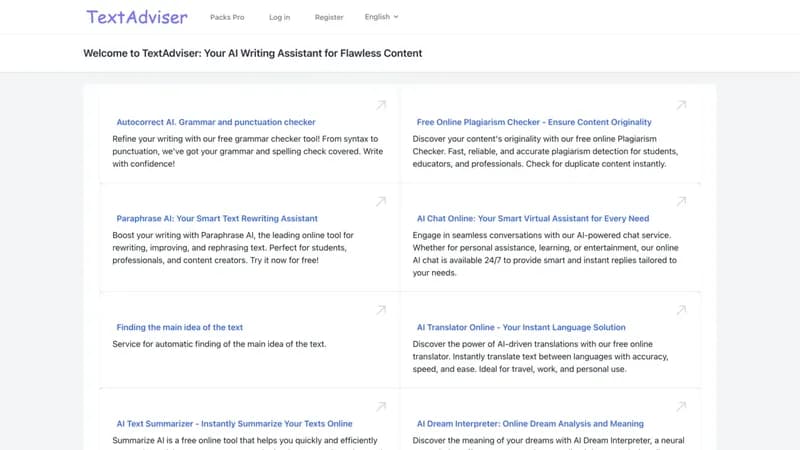
Task: Click 'Service for automatic finding' description
Action: (x=219, y=344)
